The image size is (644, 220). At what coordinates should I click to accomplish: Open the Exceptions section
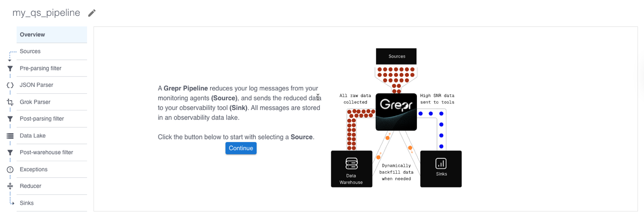(x=52, y=169)
